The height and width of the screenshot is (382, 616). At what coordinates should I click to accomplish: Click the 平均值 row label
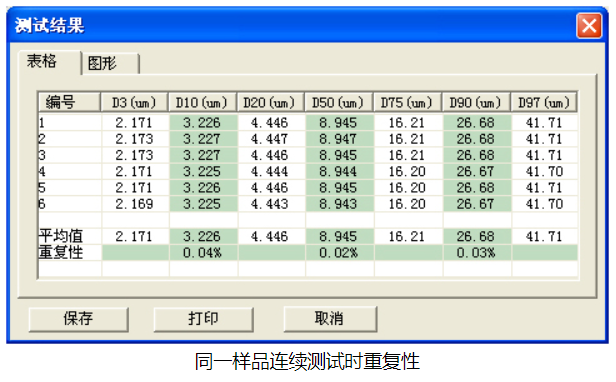pos(61,236)
